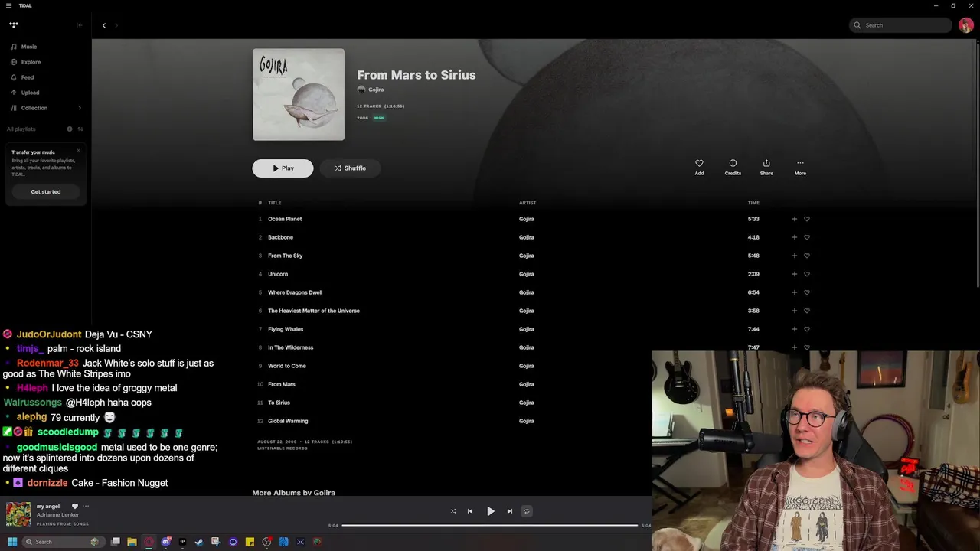Like Flying Whales with its heart
980x551 pixels.
coord(807,329)
